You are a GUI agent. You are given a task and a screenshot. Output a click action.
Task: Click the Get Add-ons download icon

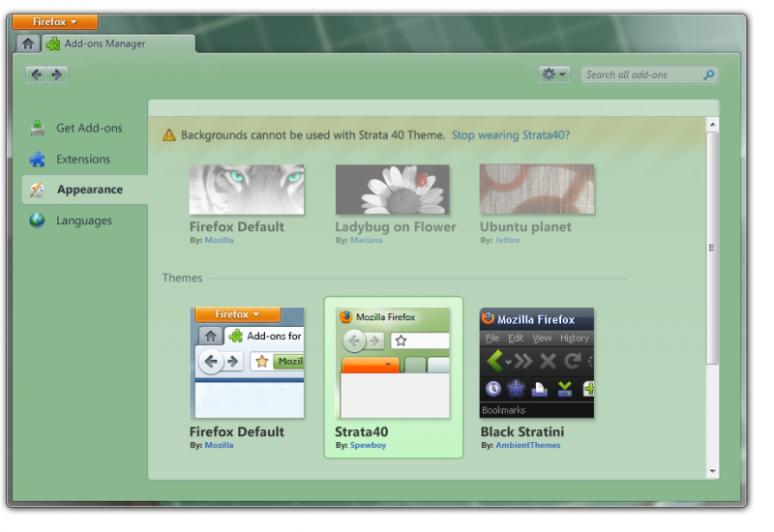pyautogui.click(x=37, y=128)
